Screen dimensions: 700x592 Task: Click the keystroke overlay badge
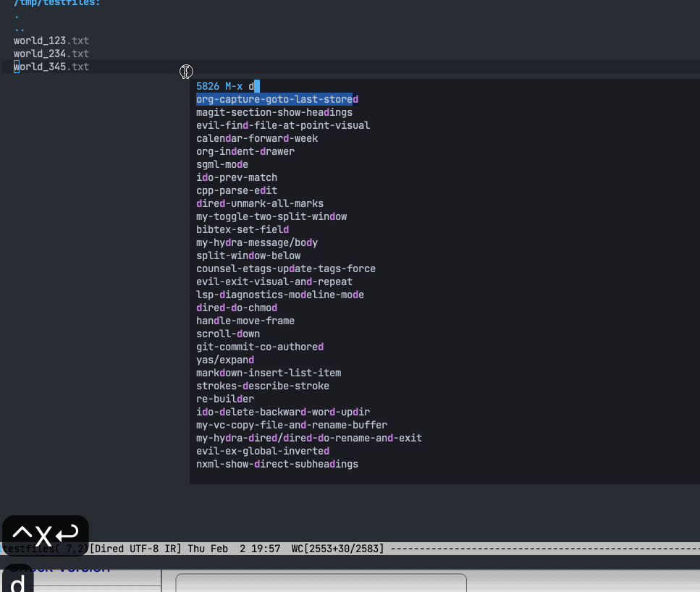tap(45, 534)
